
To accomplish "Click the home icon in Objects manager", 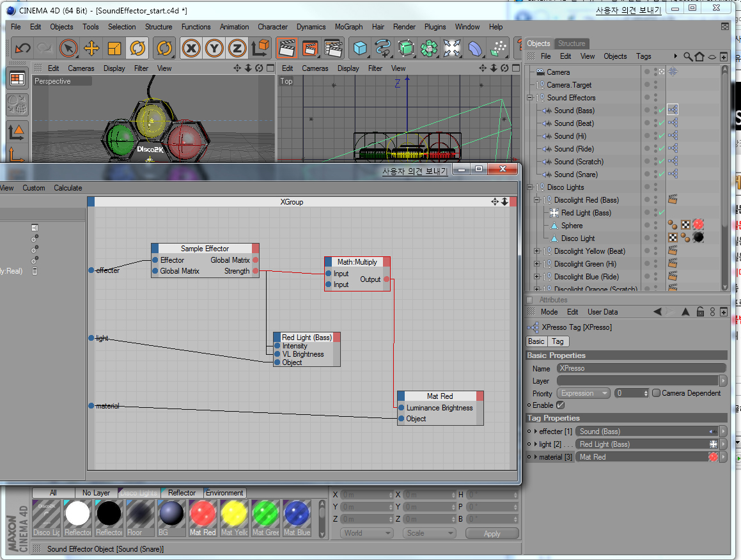I will pyautogui.click(x=699, y=57).
